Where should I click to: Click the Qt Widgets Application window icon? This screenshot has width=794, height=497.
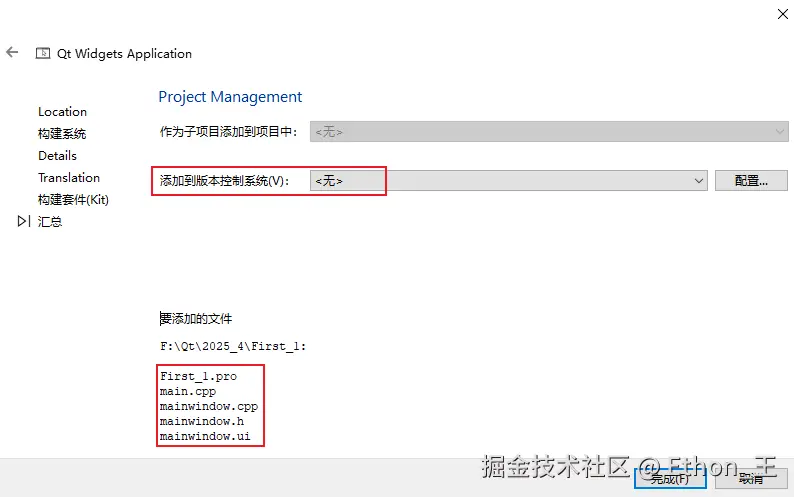[x=43, y=53]
